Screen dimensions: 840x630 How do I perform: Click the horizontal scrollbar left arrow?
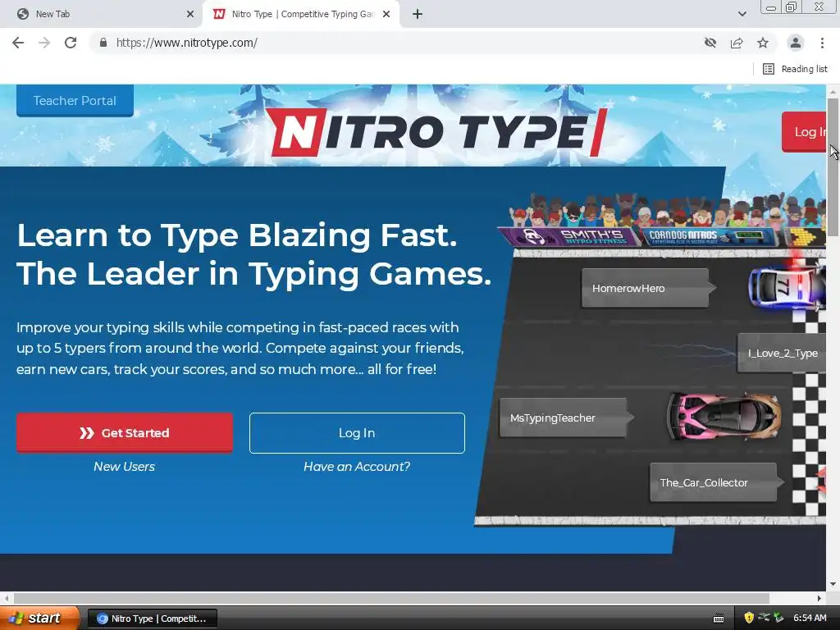click(7, 598)
